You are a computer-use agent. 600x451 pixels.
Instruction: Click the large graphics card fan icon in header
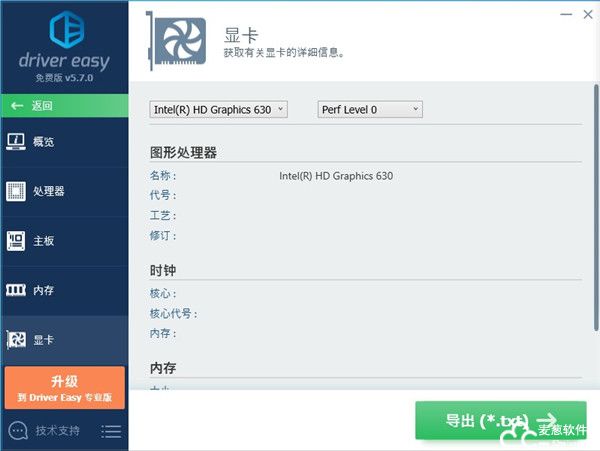pos(177,41)
